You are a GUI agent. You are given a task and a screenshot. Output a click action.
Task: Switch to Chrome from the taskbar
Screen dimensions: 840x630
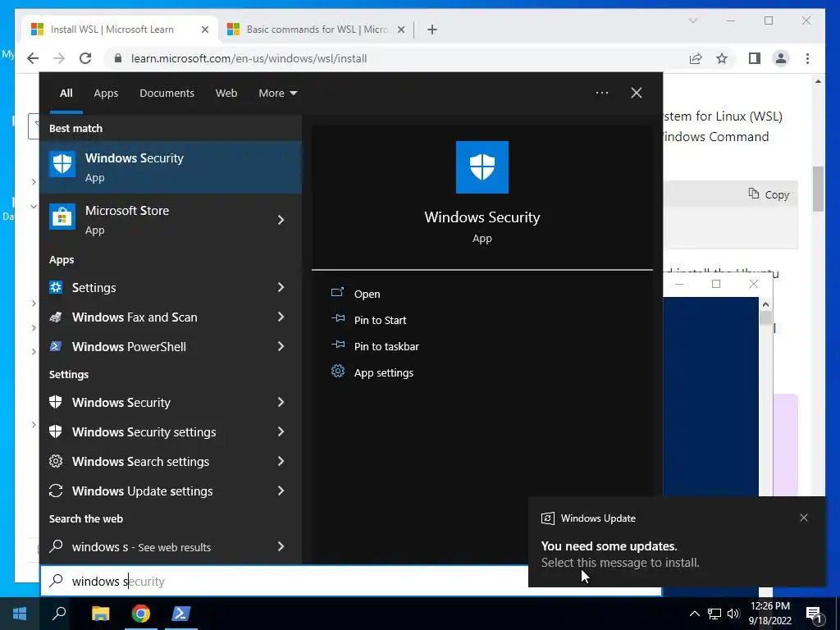tap(141, 614)
